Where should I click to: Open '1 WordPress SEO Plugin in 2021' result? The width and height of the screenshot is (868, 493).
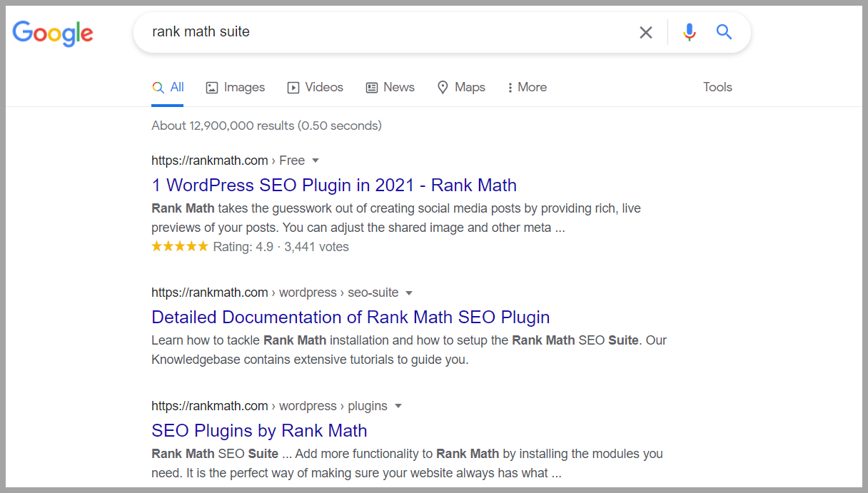tap(333, 185)
